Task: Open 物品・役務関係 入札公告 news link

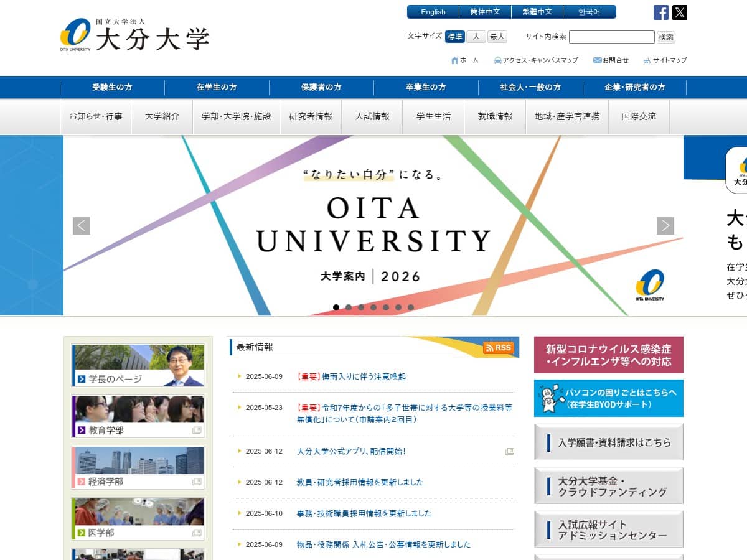Action: [383, 544]
